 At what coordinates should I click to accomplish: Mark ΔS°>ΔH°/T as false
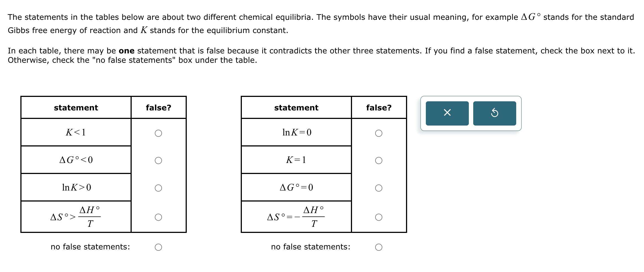tap(158, 217)
